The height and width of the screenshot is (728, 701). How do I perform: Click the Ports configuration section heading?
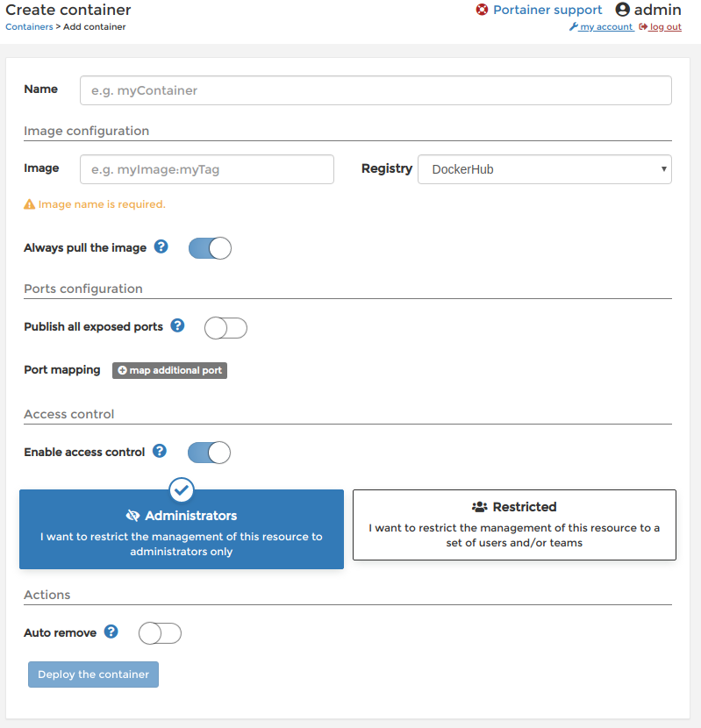pyautogui.click(x=83, y=289)
